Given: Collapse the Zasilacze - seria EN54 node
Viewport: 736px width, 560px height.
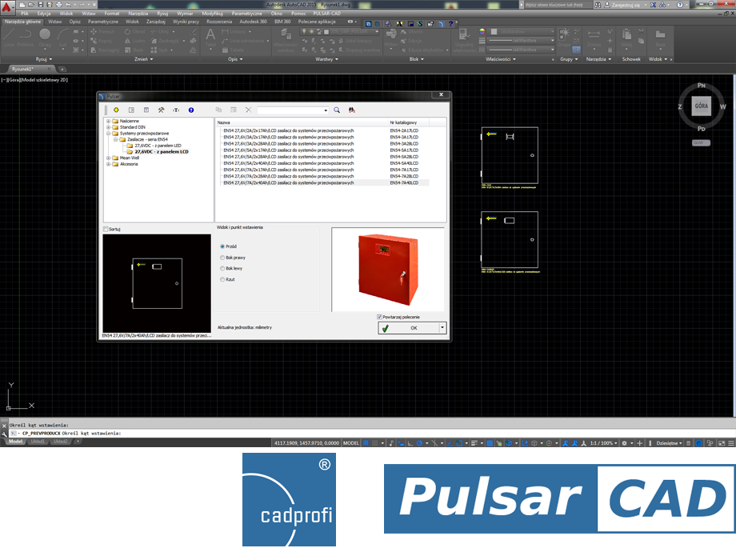Looking at the screenshot, I should [116, 139].
